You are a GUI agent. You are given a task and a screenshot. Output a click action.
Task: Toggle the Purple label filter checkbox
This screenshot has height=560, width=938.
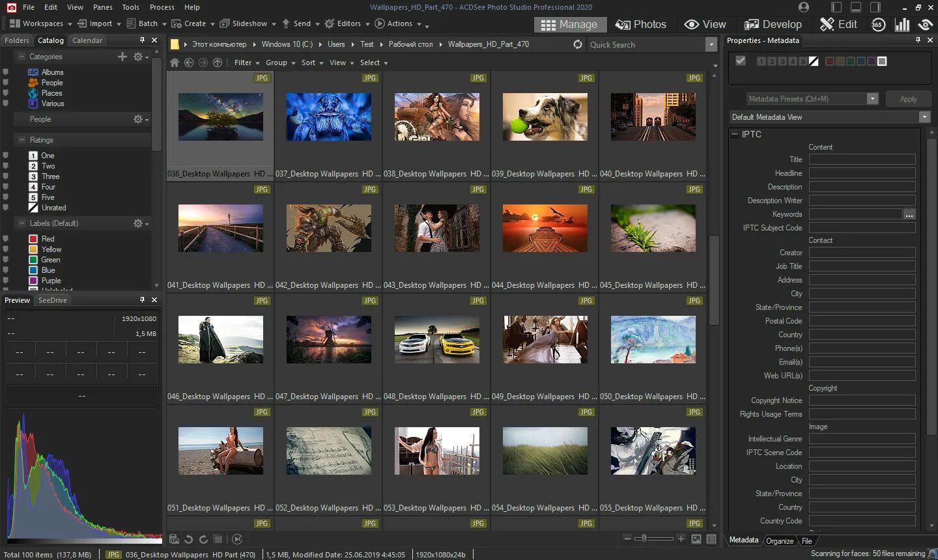(x=6, y=281)
